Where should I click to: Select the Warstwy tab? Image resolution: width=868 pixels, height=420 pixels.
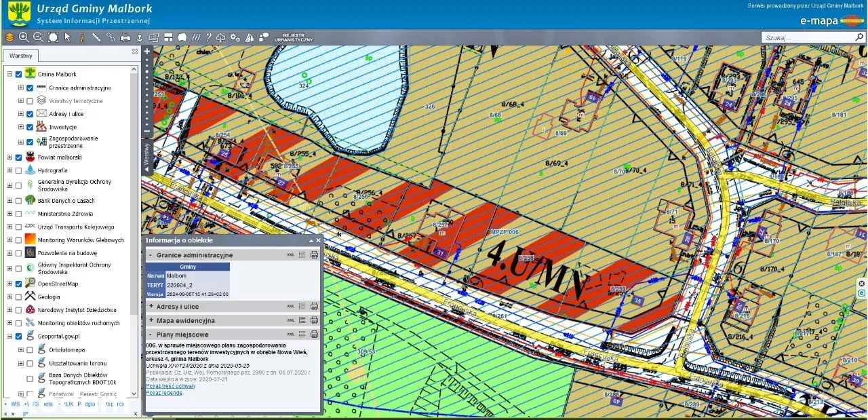(x=20, y=56)
